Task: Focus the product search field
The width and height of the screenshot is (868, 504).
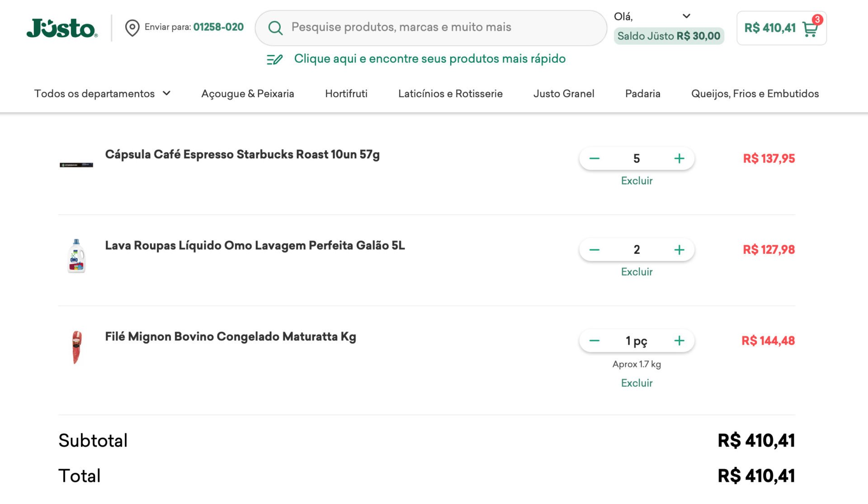Action: coord(431,28)
